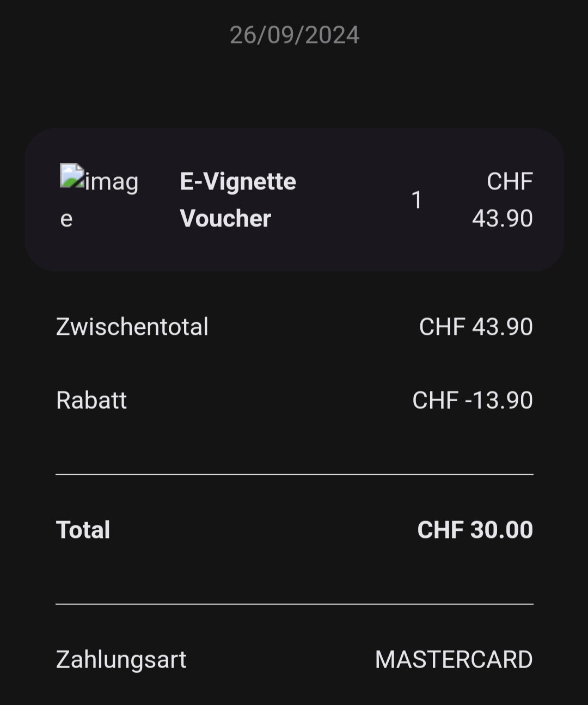
Task: Tap the wrapped 'e' under the image placeholder
Action: coord(66,219)
